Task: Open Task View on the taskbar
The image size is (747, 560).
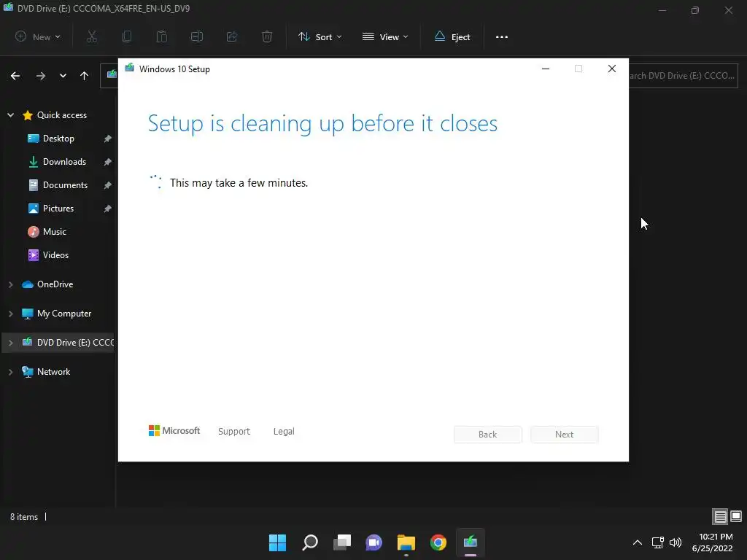Action: pyautogui.click(x=342, y=542)
